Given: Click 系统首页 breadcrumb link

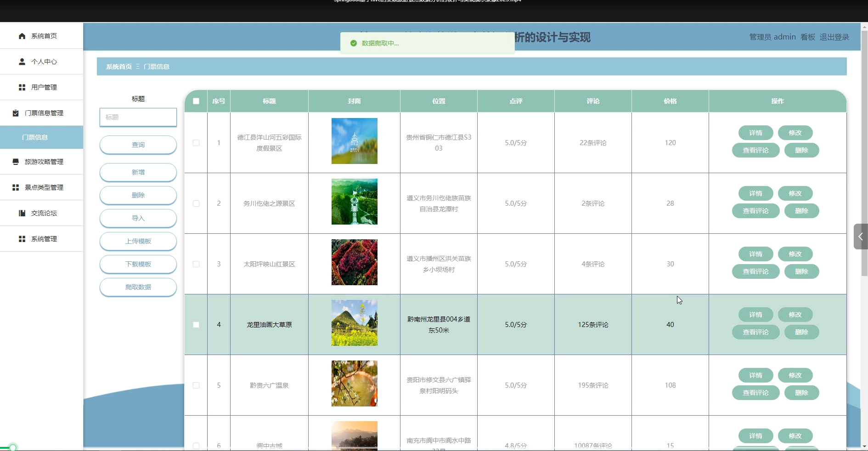Looking at the screenshot, I should (x=119, y=67).
